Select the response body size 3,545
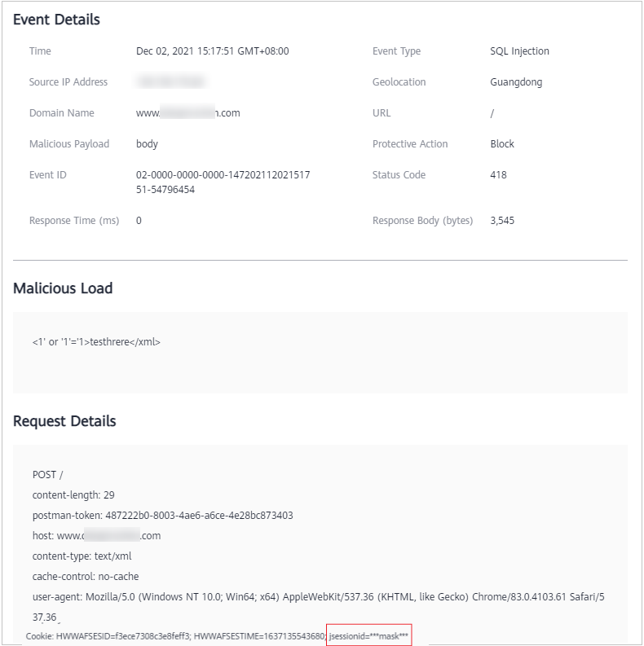Image resolution: width=644 pixels, height=646 pixels. [502, 221]
